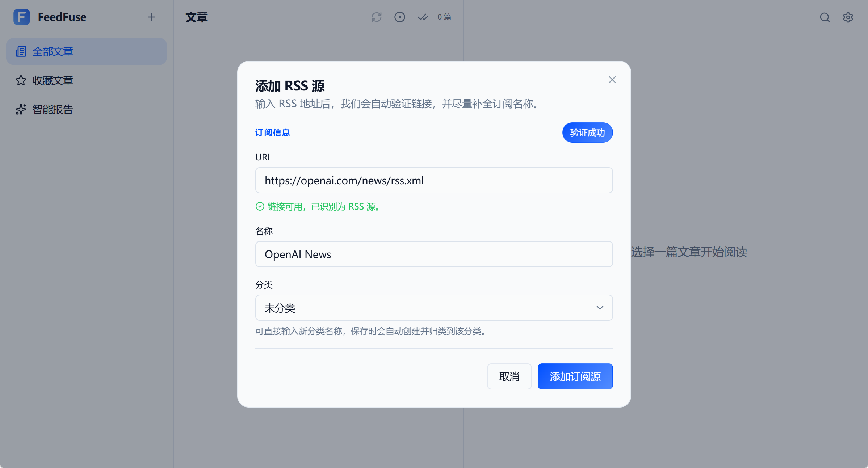
Task: Add a new feed with the plus icon
Action: click(x=151, y=17)
